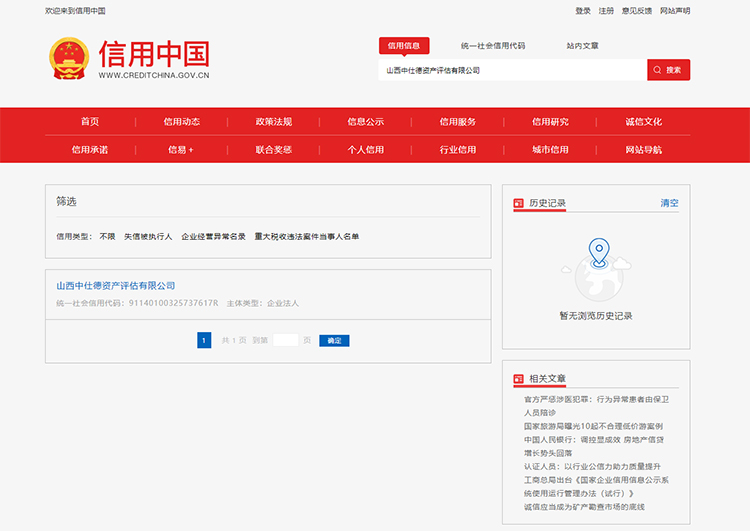This screenshot has height=531, width=750.
Task: Open the 信息公示 navigation menu item
Action: tap(365, 122)
